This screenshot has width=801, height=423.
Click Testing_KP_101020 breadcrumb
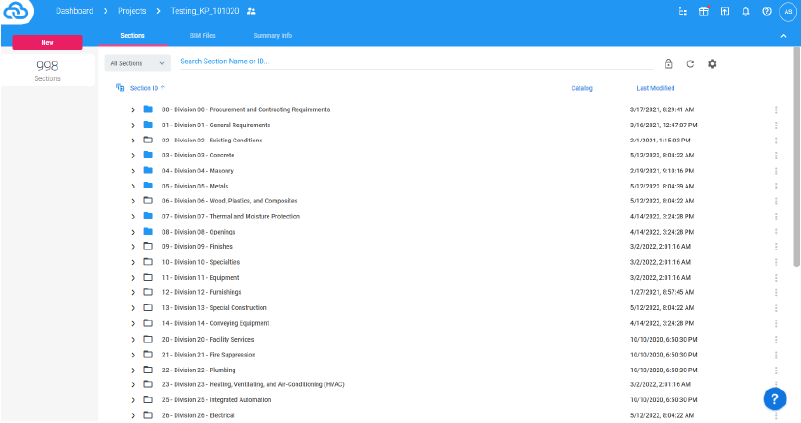(x=205, y=11)
